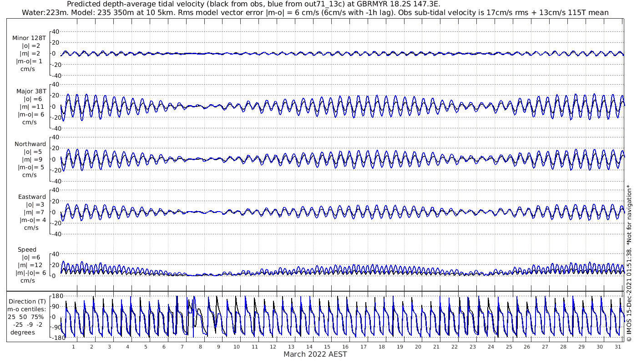Click the 'Northward' panel label
The width and height of the screenshot is (637, 364).
coord(30,144)
